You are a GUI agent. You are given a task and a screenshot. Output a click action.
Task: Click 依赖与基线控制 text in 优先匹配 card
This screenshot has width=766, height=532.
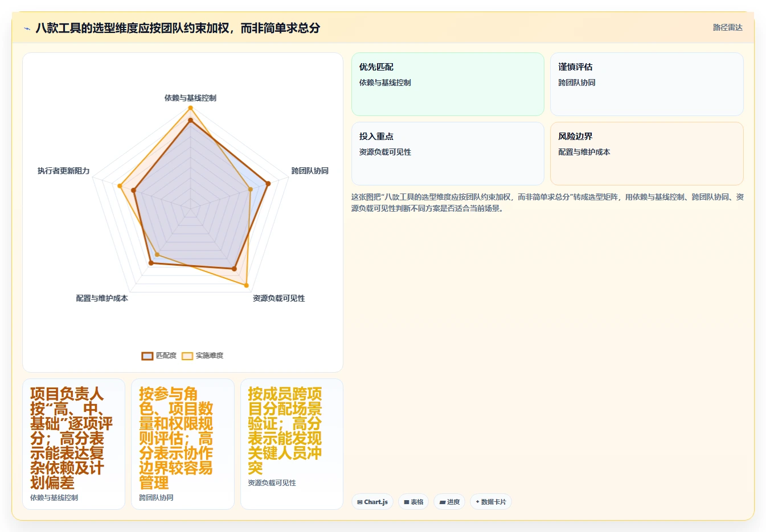(x=385, y=83)
